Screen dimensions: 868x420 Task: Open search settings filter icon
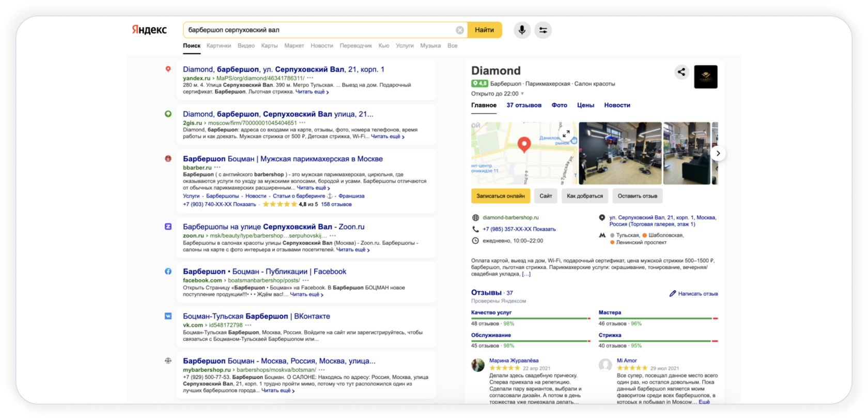[x=543, y=30]
